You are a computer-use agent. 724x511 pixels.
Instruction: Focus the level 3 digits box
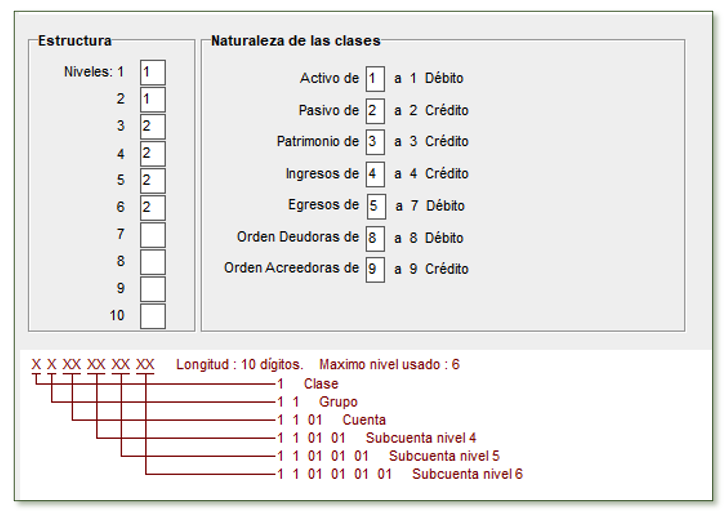[x=152, y=126]
